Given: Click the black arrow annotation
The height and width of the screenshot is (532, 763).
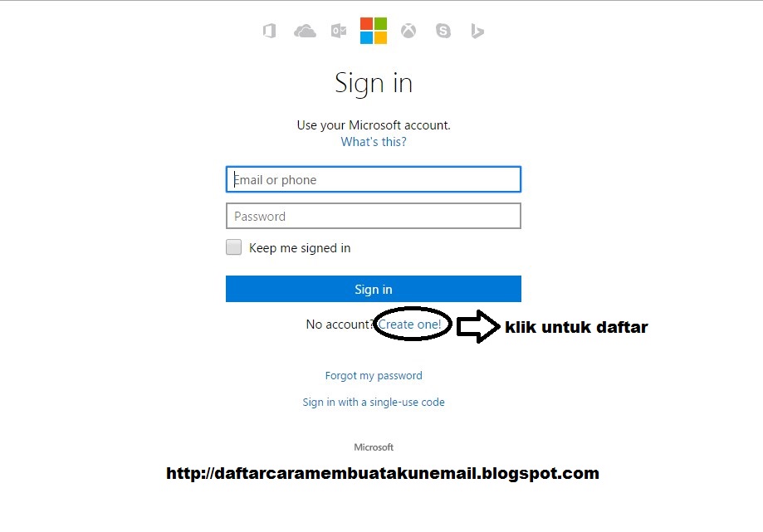Looking at the screenshot, I should [x=478, y=326].
